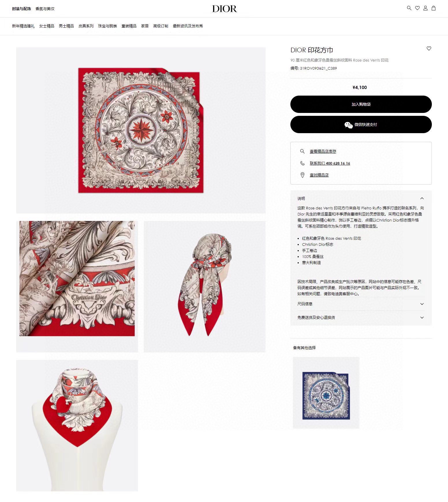Pay using 微信快速支付 button
448x502 pixels.
pyautogui.click(x=361, y=124)
